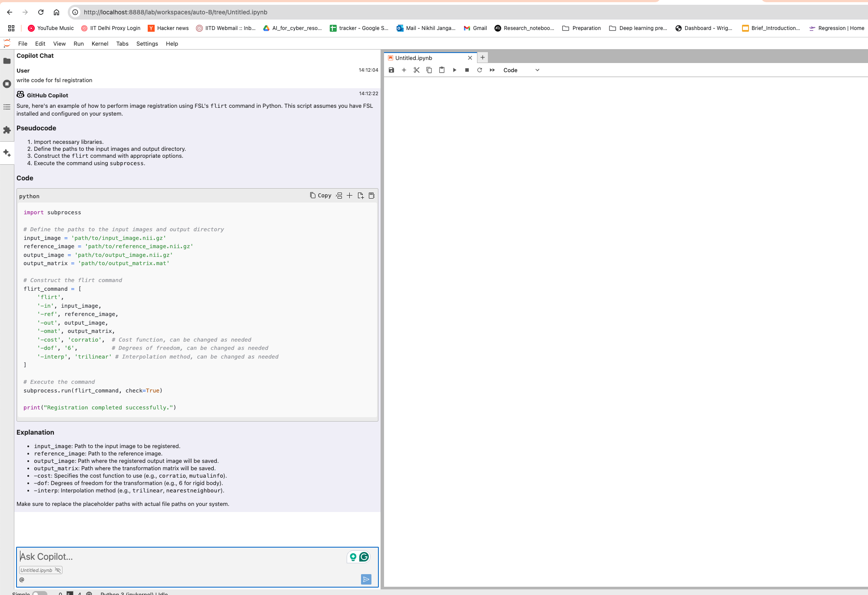This screenshot has height=595, width=868.
Task: Select the Untitled.ipynb notebook tab
Action: click(x=414, y=58)
